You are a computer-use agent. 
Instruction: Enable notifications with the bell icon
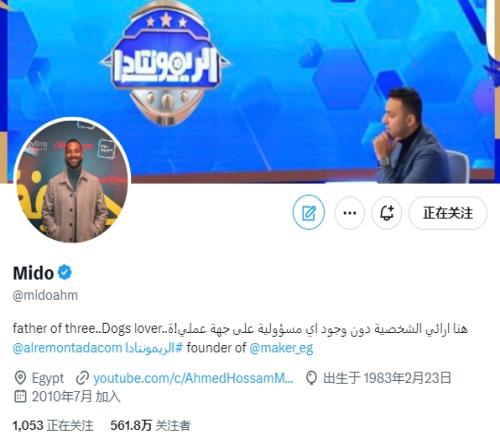pos(387,213)
